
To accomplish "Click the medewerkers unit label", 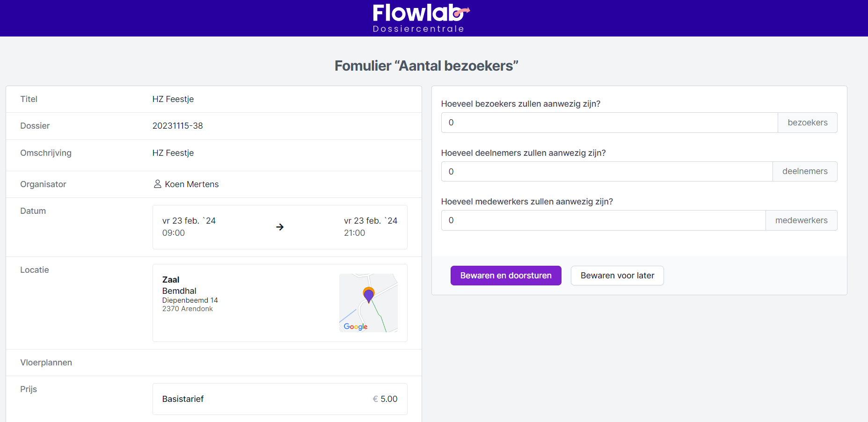I will [x=801, y=220].
